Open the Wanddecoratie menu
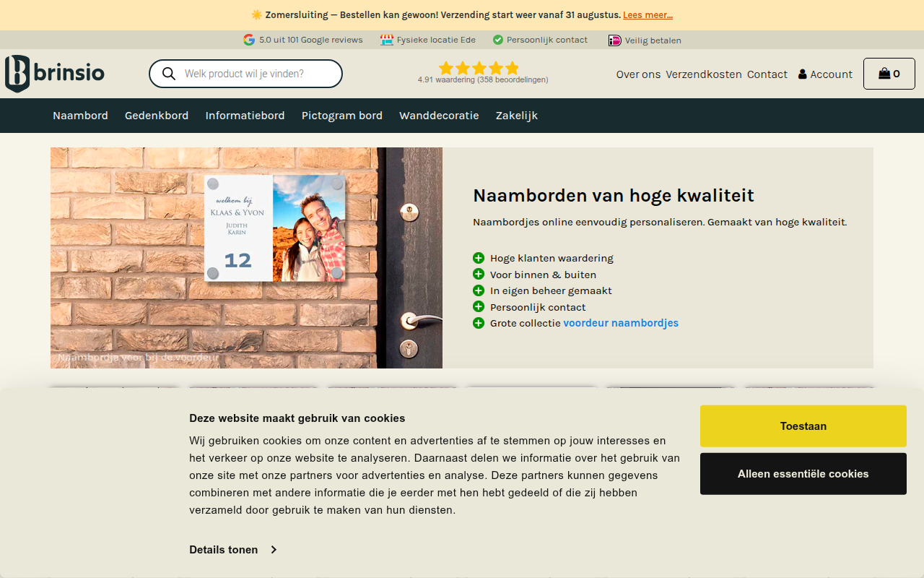 click(439, 116)
